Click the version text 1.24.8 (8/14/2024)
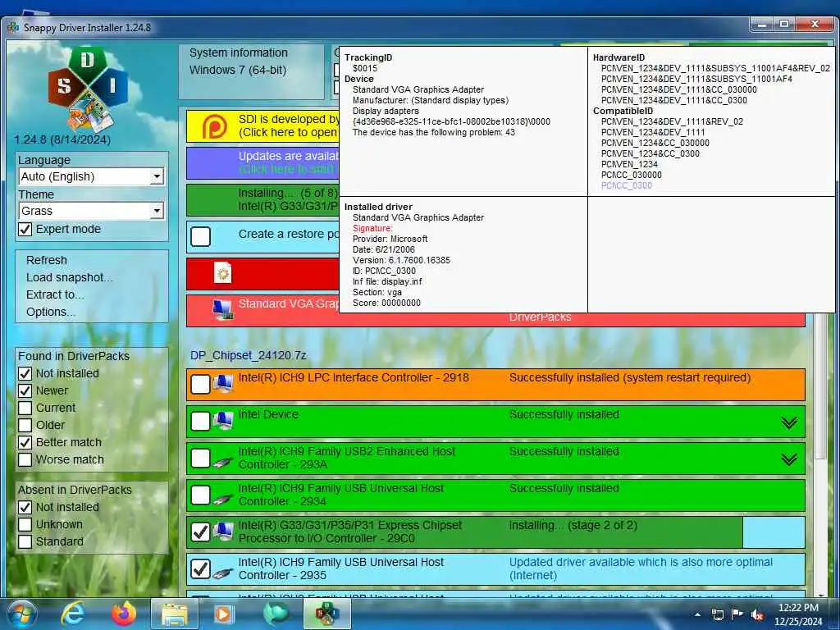This screenshot has width=840, height=630. pos(62,139)
